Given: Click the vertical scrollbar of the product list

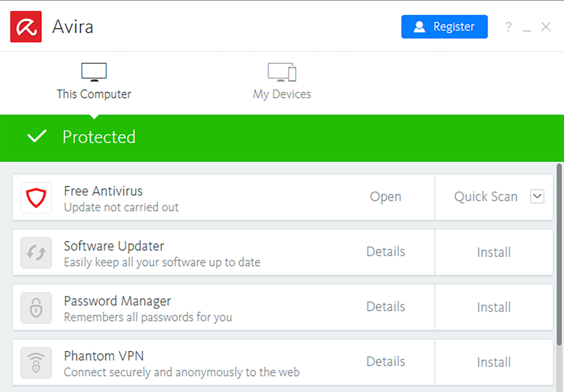Looking at the screenshot, I should point(559,255).
